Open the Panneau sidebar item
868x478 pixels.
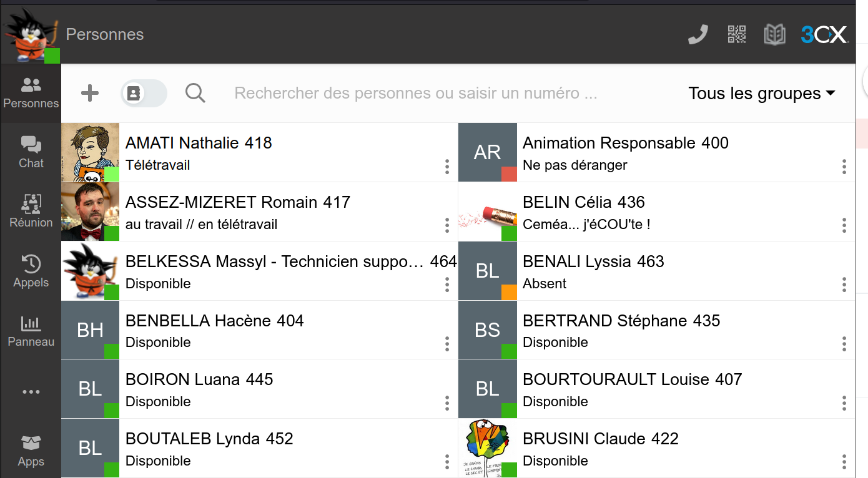pyautogui.click(x=31, y=331)
